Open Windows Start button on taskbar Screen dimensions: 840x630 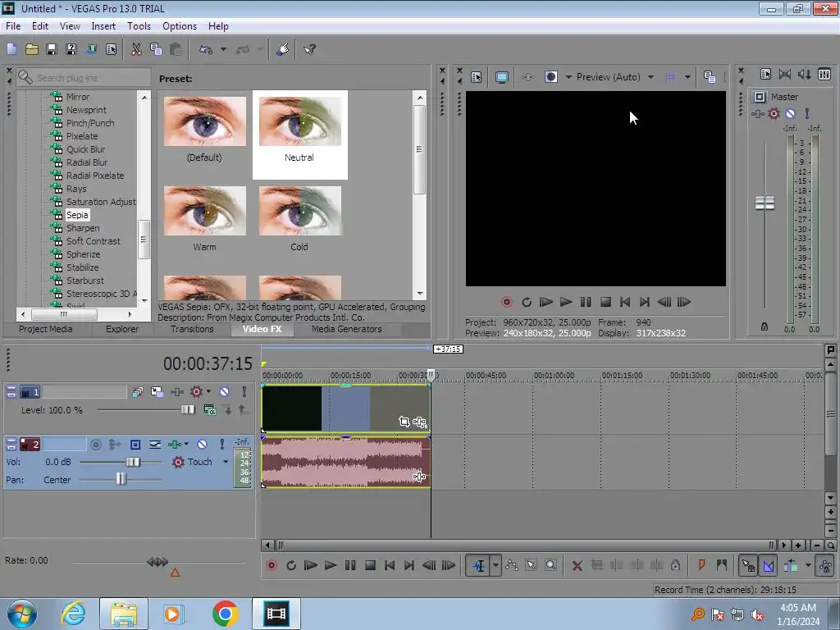[22, 614]
